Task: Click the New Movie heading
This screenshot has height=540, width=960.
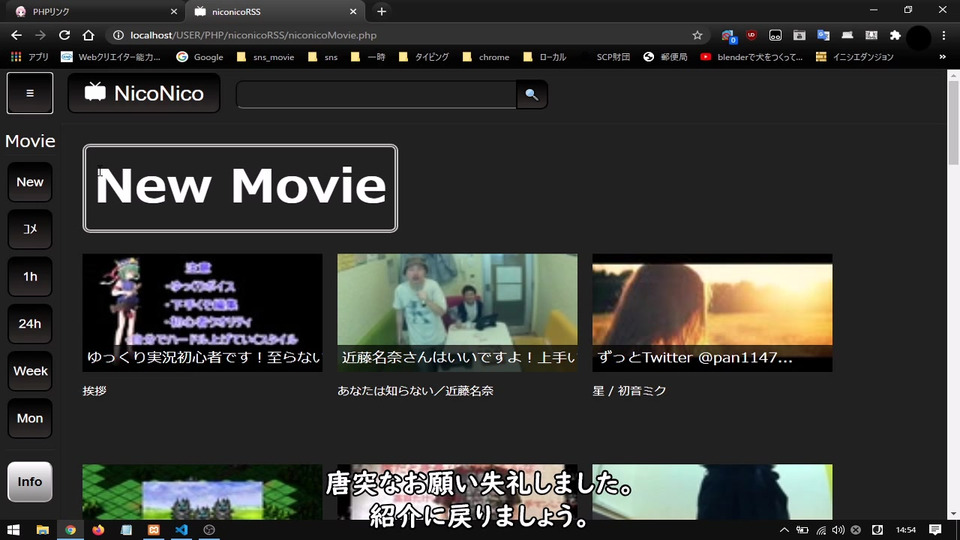Action: point(240,188)
